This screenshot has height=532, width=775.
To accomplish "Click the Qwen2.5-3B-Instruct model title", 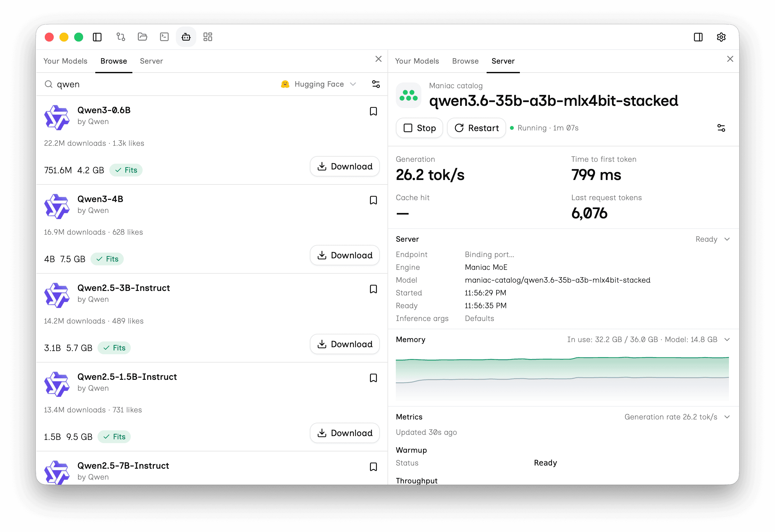I will (123, 288).
